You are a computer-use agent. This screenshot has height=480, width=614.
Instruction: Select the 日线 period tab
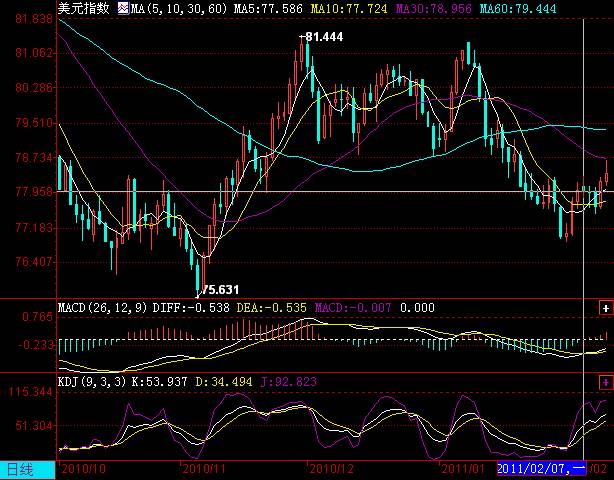click(x=27, y=470)
